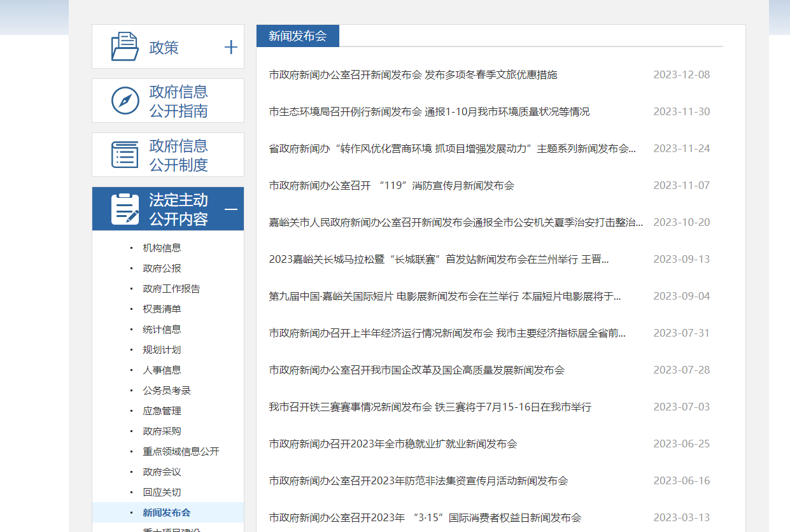Screen dimensions: 790x532
Task: Select highlighted 新闻发布会 sidebar item
Action: [166, 512]
